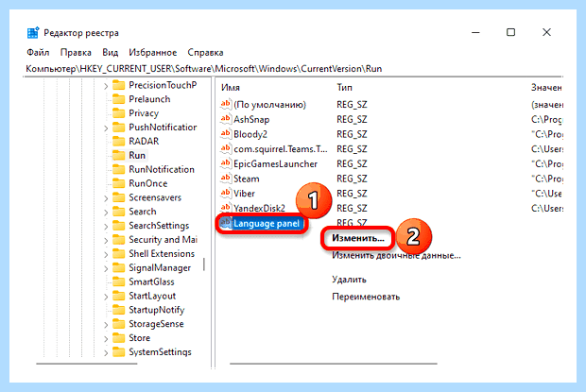Expand the Screensavers tree node
586x392 pixels.
(106, 198)
